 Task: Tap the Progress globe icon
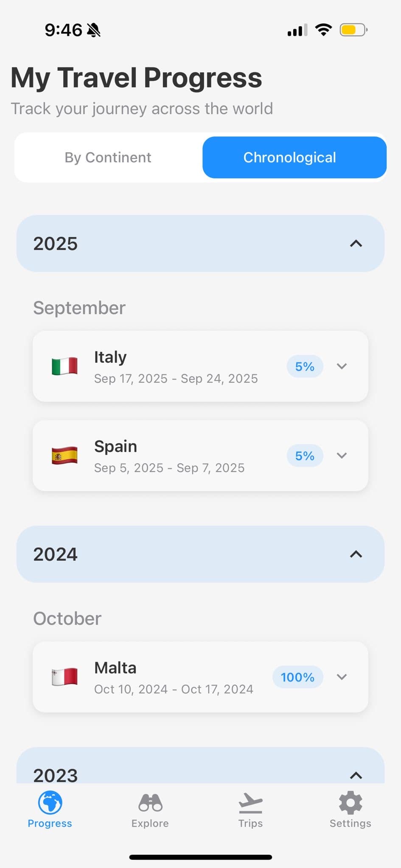(50, 803)
